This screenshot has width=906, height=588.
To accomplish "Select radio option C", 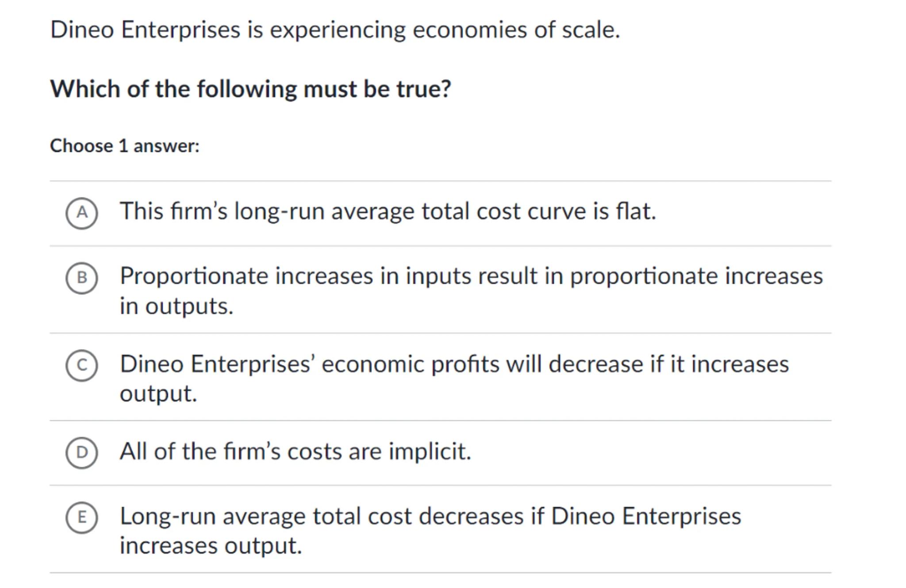I will tap(82, 365).
